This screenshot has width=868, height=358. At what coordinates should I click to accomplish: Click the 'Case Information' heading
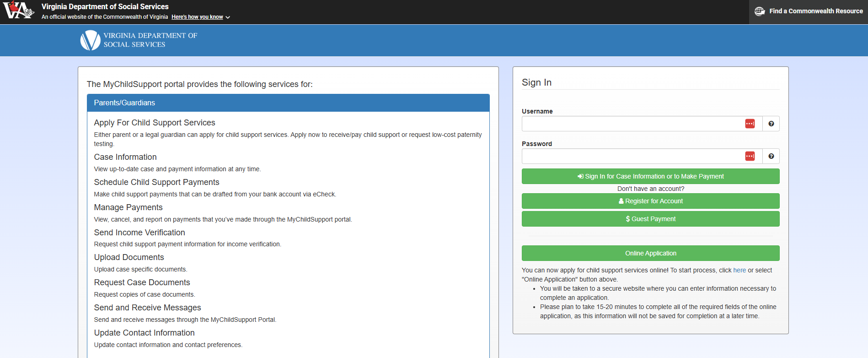[x=125, y=157]
